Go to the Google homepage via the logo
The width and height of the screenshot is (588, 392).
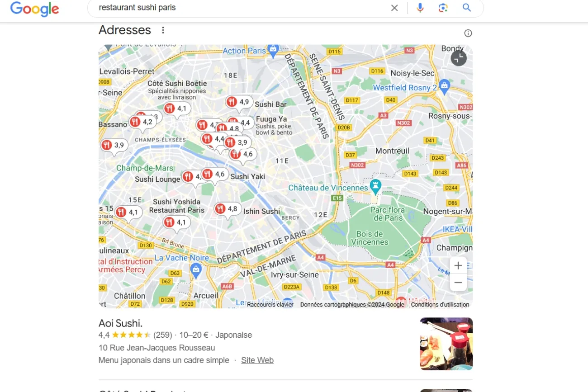pos(35,9)
